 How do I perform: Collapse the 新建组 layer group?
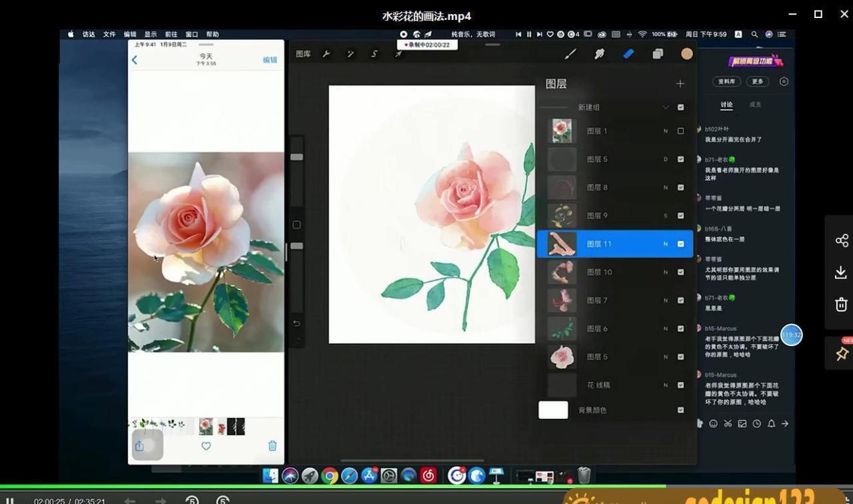[666, 107]
